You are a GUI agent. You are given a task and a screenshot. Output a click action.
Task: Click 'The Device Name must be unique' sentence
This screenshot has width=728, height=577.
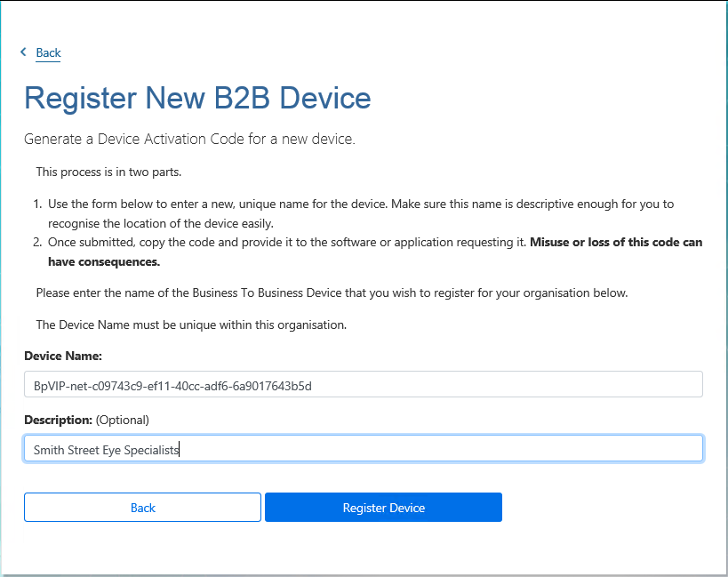191,325
